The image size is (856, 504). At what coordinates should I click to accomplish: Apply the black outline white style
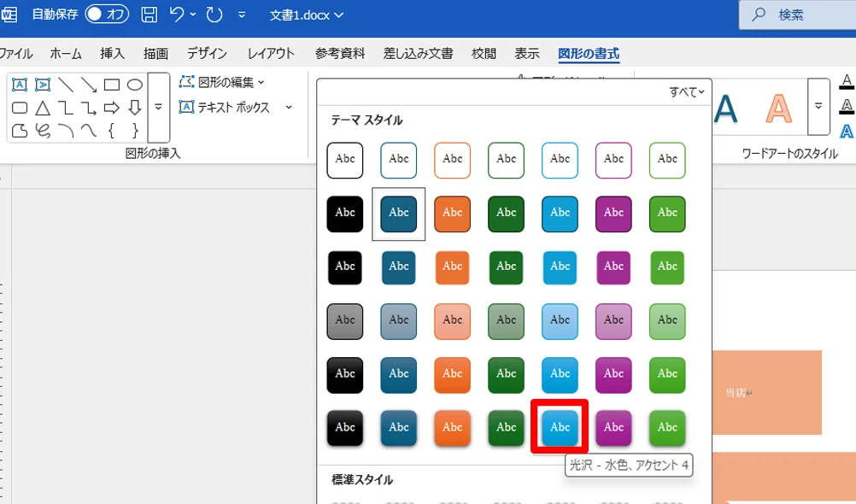345,160
